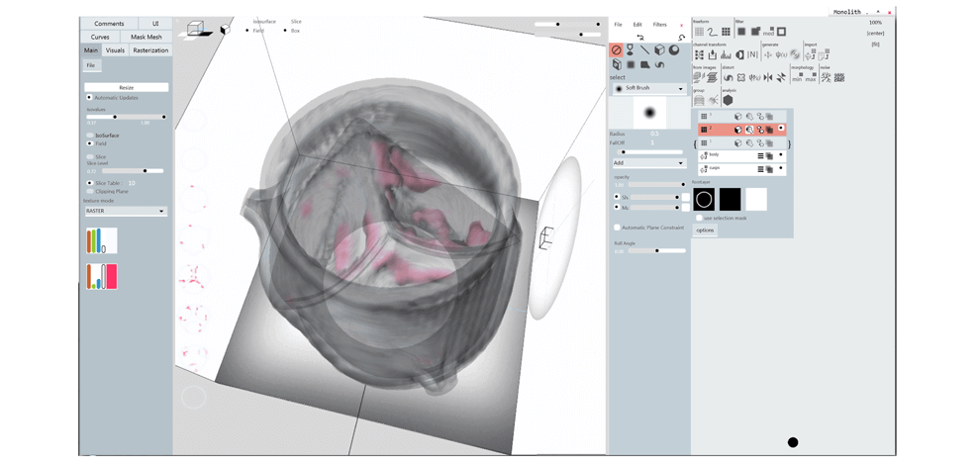Click the File button in Main tab
980x463 pixels.
click(91, 65)
